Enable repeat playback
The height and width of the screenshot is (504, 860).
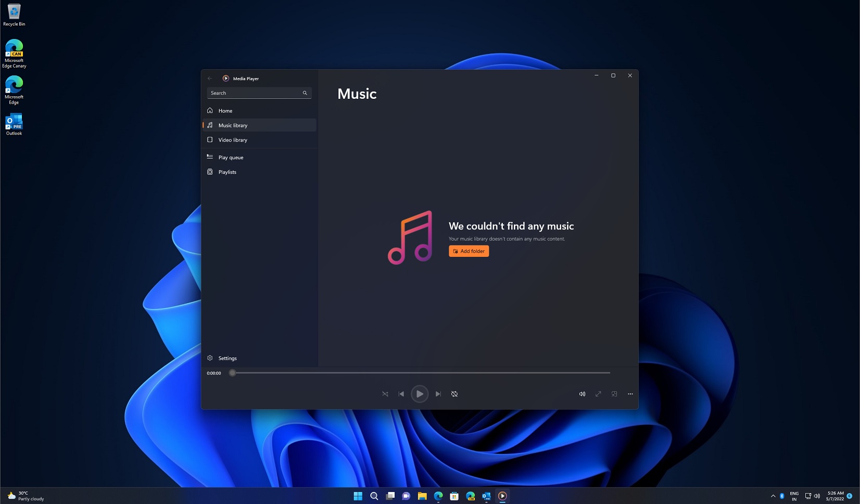(454, 394)
